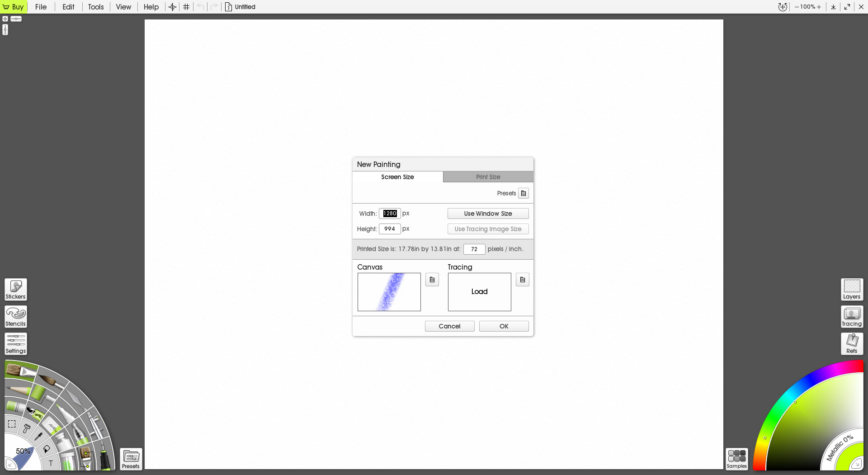Viewport: 868px width, 475px height.
Task: Open the Layers panel
Action: pos(852,290)
